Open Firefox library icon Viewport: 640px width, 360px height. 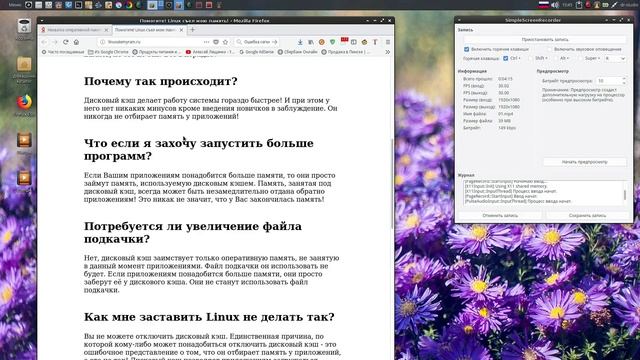point(311,42)
